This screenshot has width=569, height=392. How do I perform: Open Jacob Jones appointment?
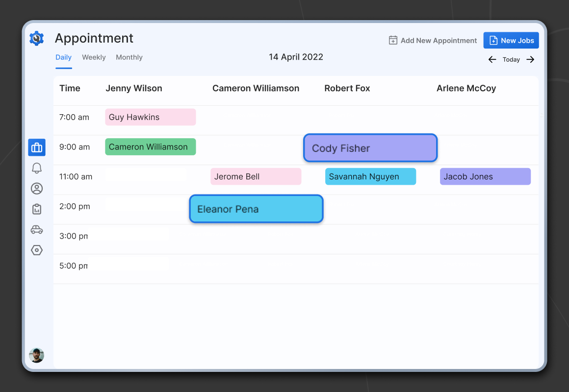485,176
